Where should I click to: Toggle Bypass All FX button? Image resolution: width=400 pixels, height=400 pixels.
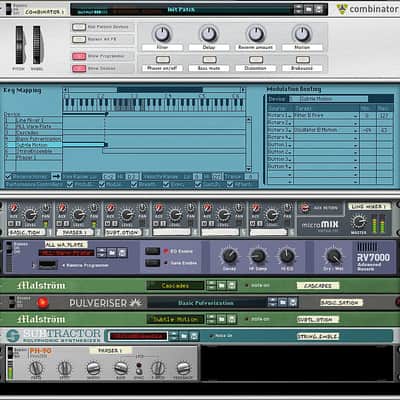[x=79, y=39]
